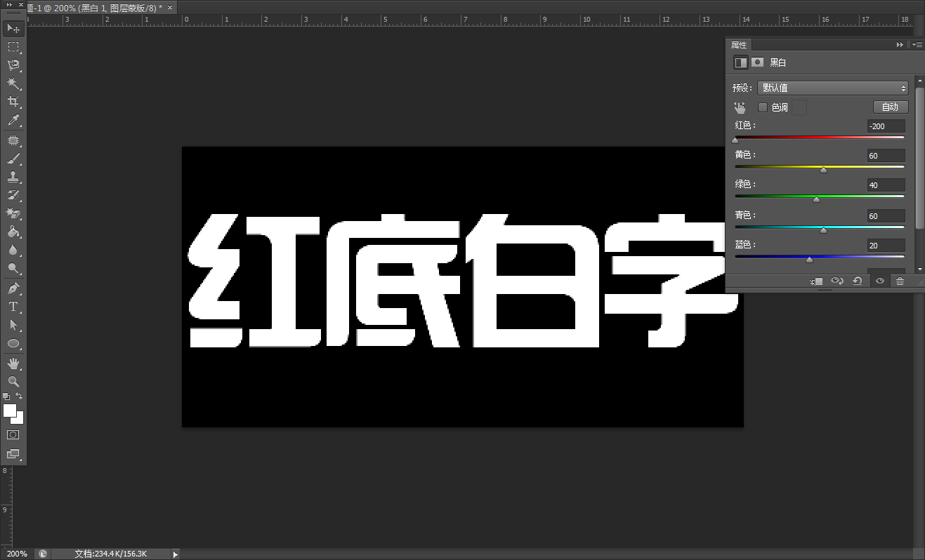Open the Properties panel flyout menu
Screen dimensions: 925x560
click(917, 45)
